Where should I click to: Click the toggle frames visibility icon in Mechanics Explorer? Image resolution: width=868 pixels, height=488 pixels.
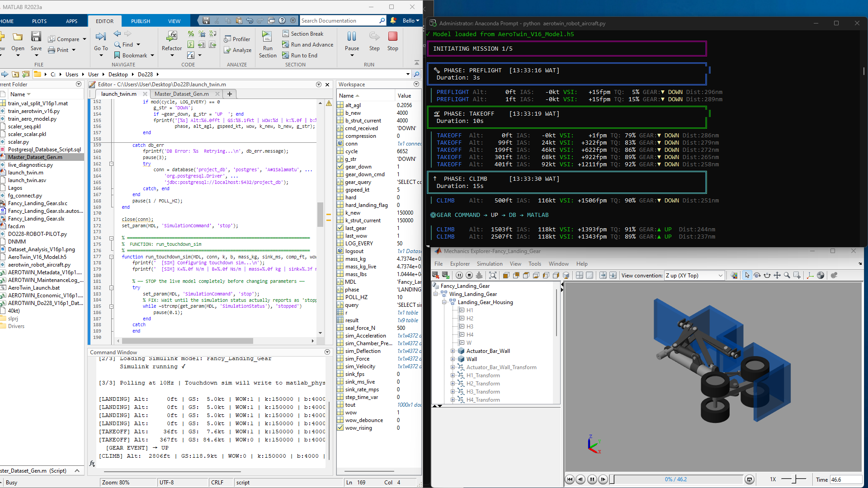810,275
